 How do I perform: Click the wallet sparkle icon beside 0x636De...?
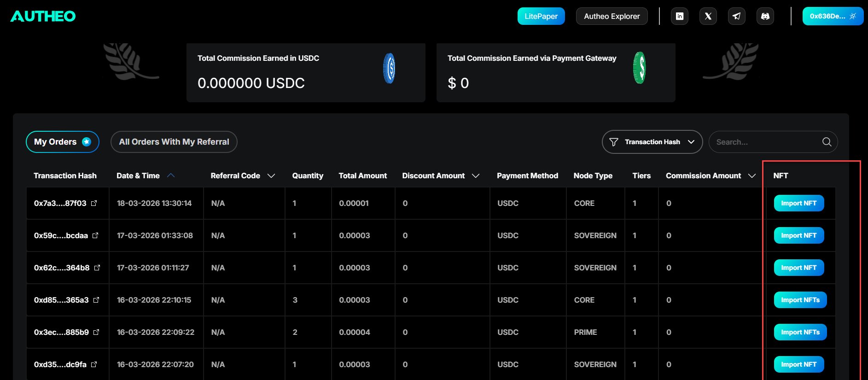[x=853, y=16]
